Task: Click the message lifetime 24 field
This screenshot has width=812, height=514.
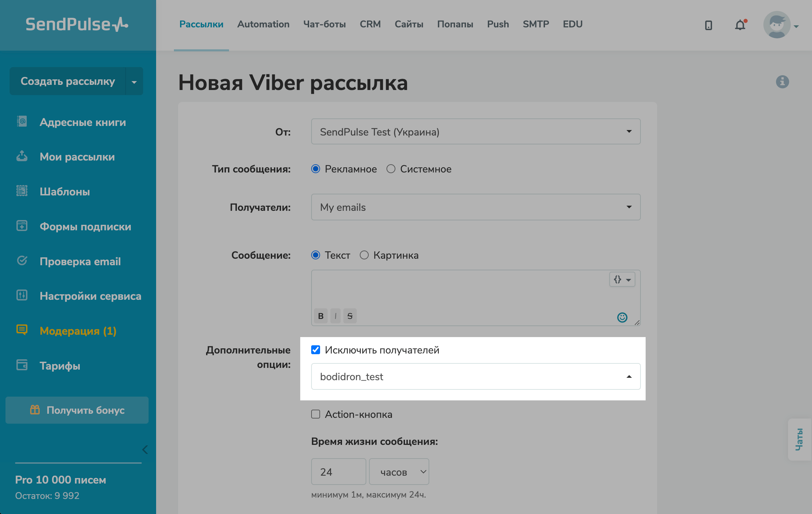Action: click(x=338, y=472)
